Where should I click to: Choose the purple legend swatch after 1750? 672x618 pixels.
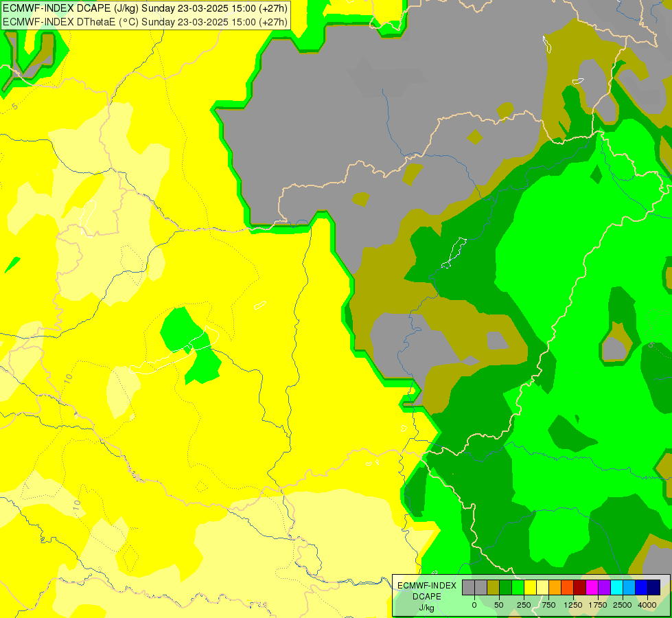tap(605, 588)
